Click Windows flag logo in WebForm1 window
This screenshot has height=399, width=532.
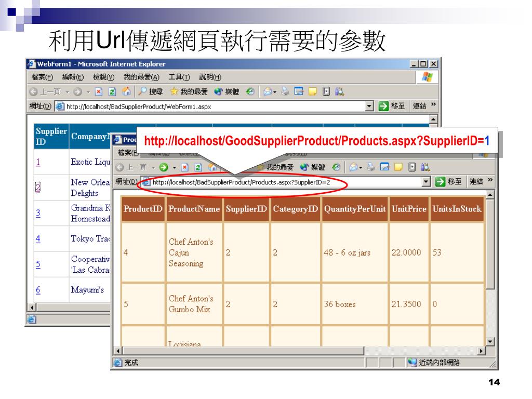tap(427, 77)
